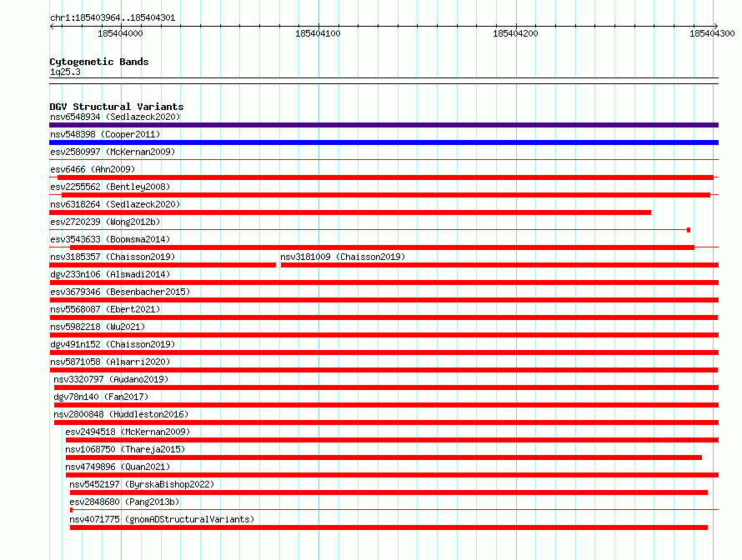Viewport: 742px width, 560px height.
Task: Click the dgv78n140 (Fan2017) label
Action: pyautogui.click(x=101, y=397)
